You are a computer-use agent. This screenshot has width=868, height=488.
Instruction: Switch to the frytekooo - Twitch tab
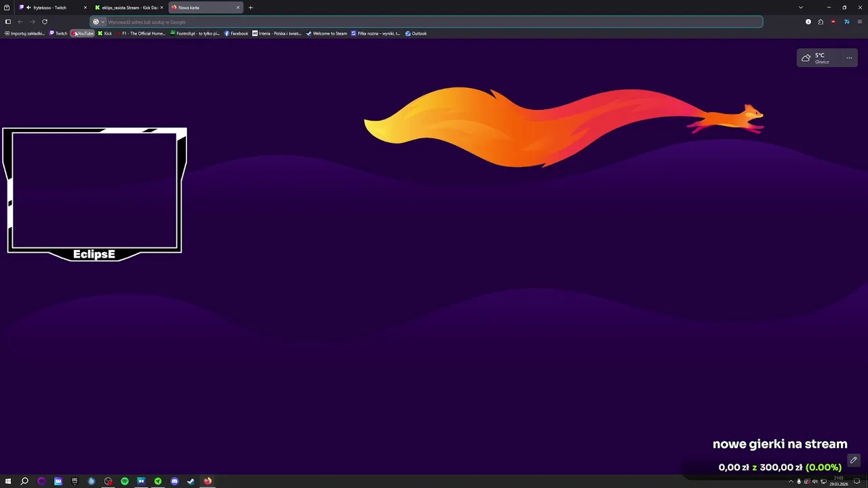[x=52, y=7]
